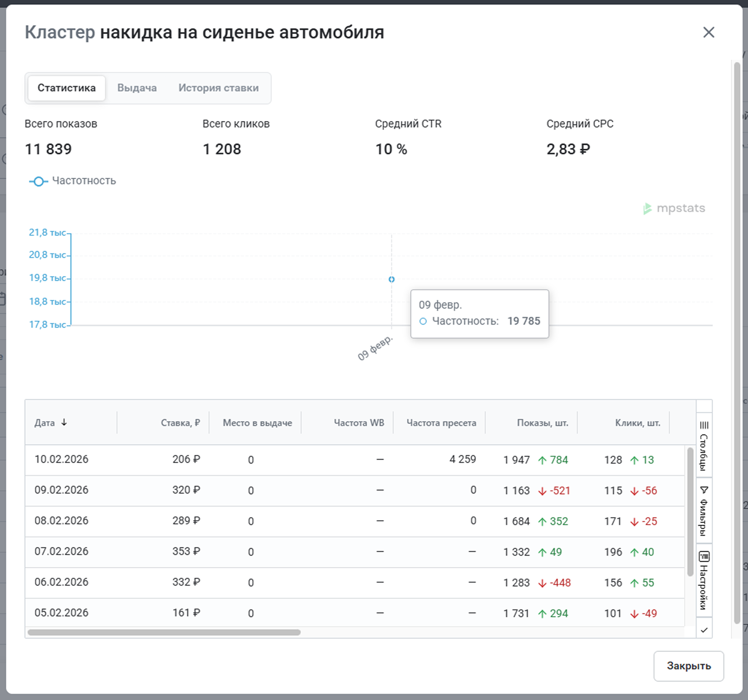Switch to the Выдача tab
The width and height of the screenshot is (748, 700).
[x=137, y=88]
